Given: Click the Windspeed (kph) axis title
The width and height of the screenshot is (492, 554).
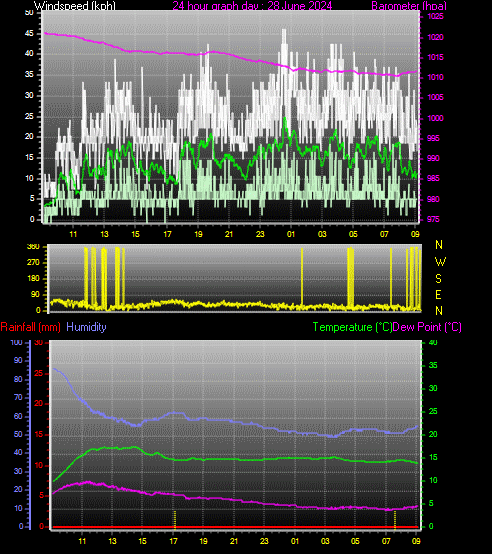Looking at the screenshot, I should 75,6.
